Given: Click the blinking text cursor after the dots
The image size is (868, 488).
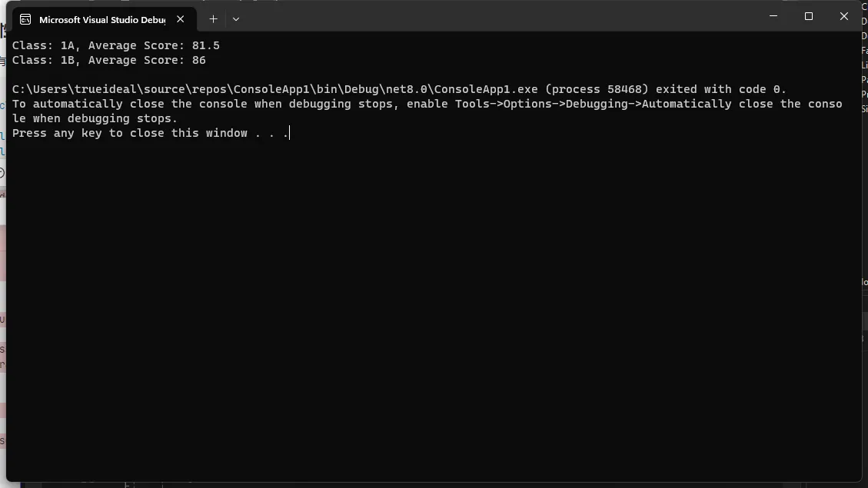Looking at the screenshot, I should 290,133.
